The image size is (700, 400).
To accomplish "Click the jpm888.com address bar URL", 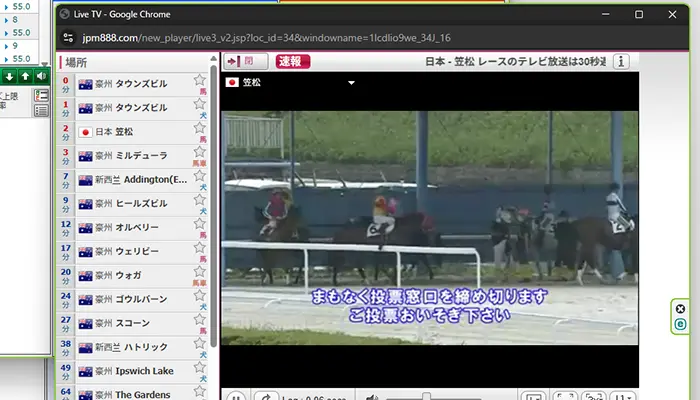I will [x=266, y=38].
